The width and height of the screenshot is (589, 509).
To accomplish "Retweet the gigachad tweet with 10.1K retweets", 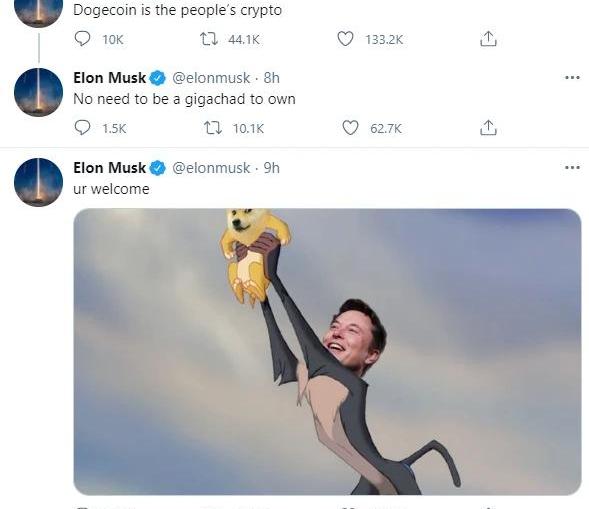I will (x=213, y=128).
